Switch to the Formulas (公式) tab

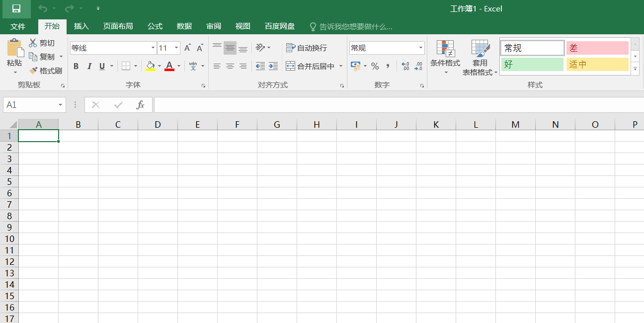[155, 26]
